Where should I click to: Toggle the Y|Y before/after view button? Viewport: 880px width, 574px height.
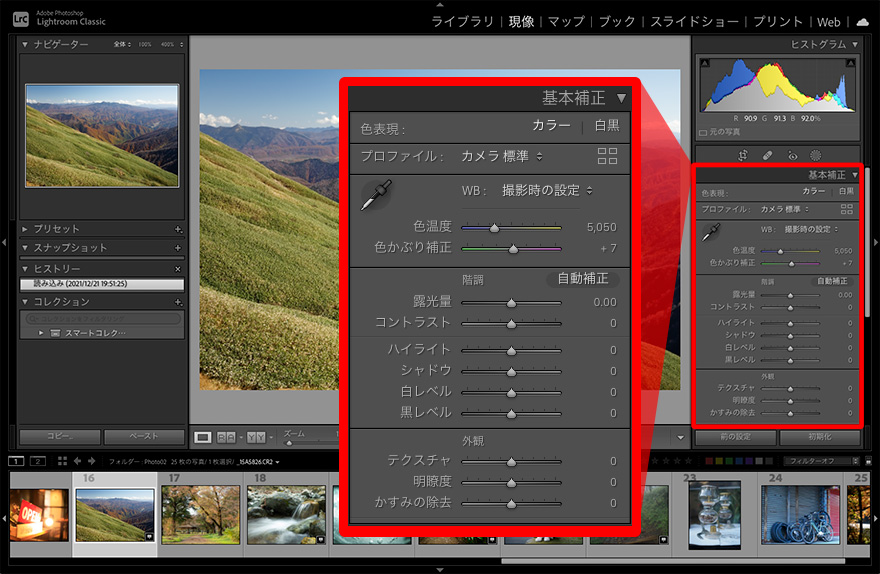tap(257, 437)
